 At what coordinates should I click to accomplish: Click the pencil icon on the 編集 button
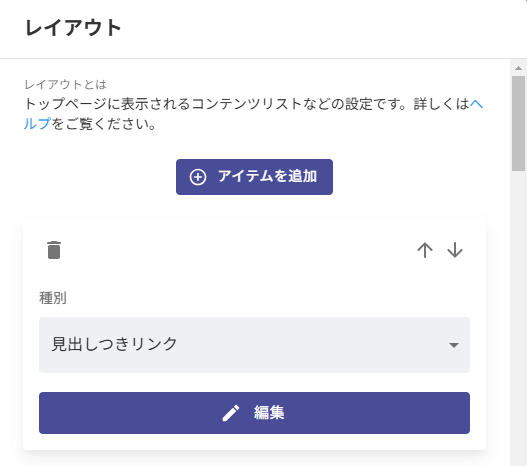pyautogui.click(x=231, y=413)
